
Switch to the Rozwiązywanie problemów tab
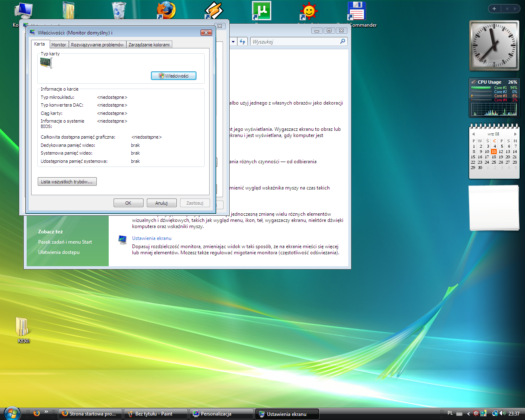[97, 45]
